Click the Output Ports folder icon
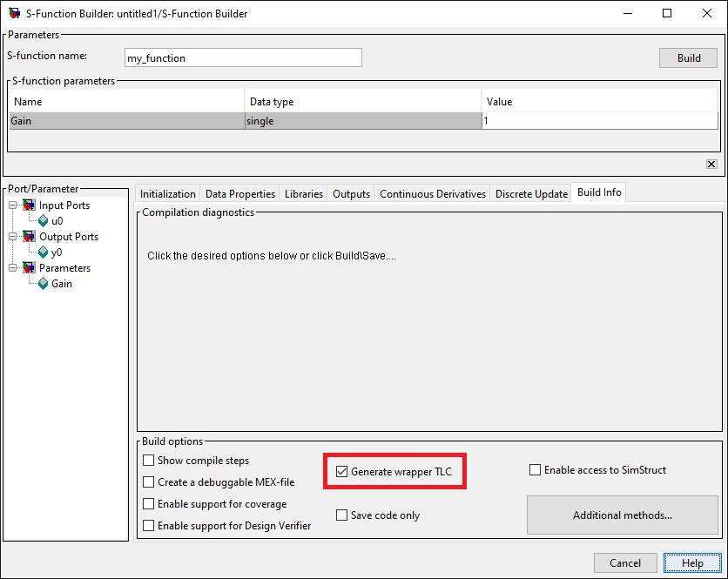The image size is (728, 579). coord(30,237)
